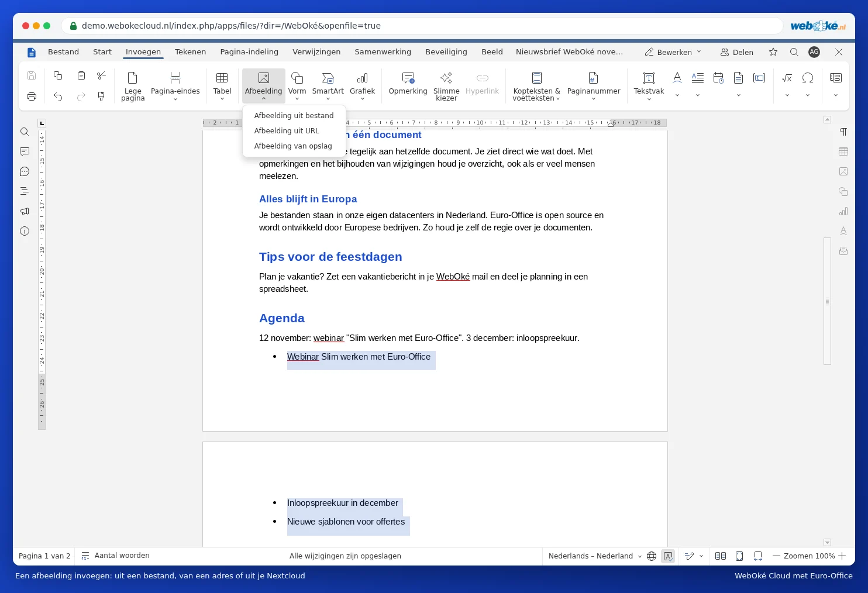The height and width of the screenshot is (593, 868).
Task: Open the Vorm shapes dropdown
Action: [297, 86]
